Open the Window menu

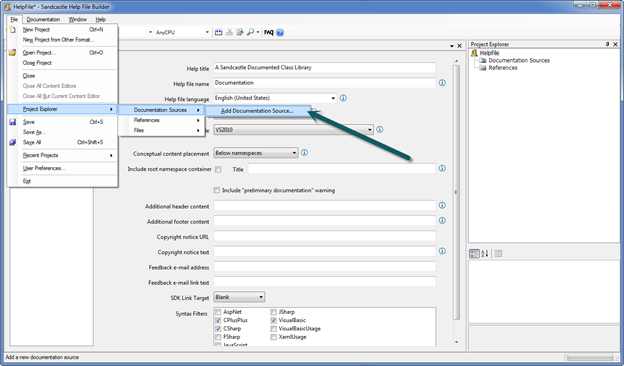[78, 19]
